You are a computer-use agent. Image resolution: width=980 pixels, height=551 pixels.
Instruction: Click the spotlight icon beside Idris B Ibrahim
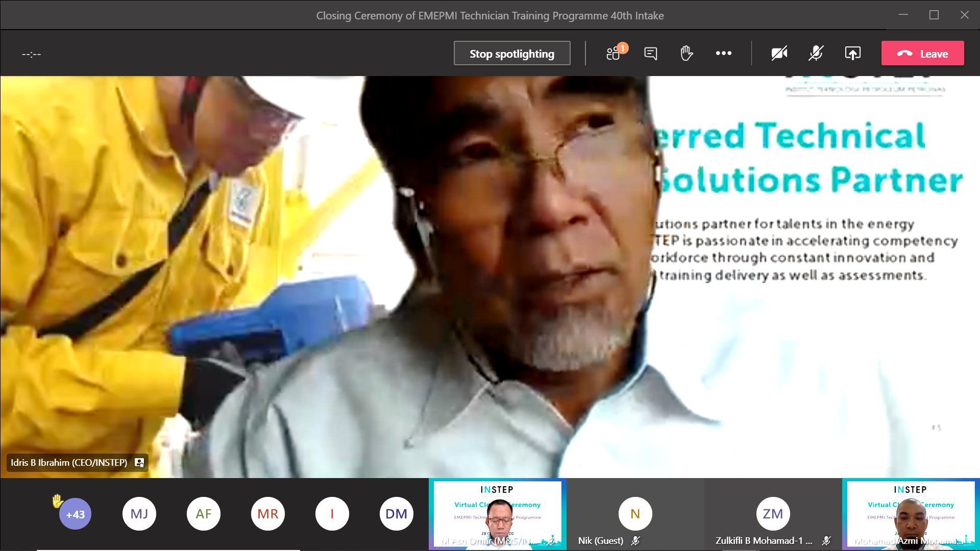click(x=139, y=463)
